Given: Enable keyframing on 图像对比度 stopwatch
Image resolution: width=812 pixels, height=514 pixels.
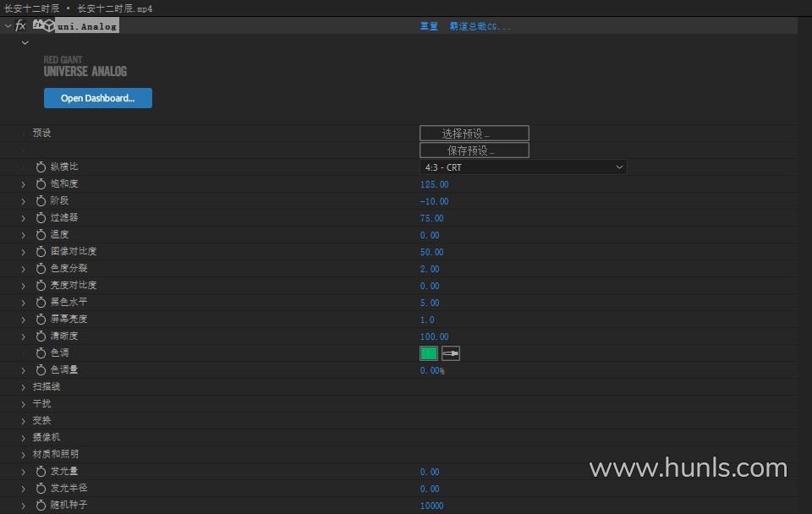Looking at the screenshot, I should [x=41, y=252].
